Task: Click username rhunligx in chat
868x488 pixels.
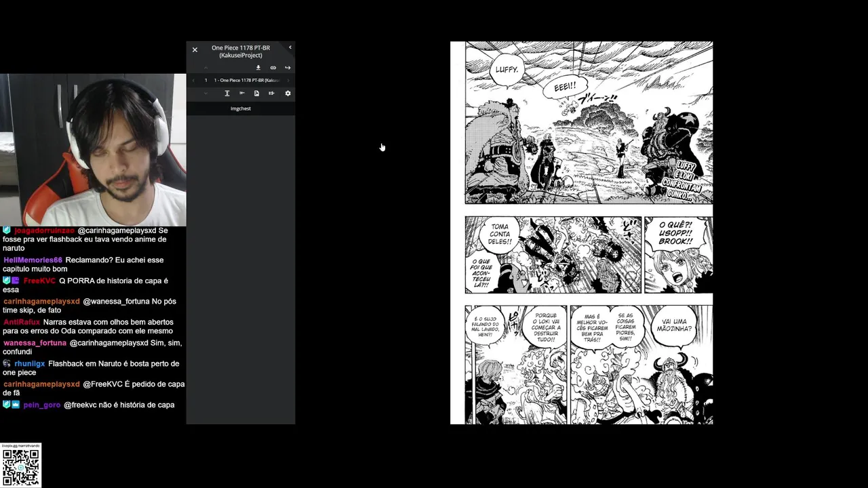Action: click(30, 364)
